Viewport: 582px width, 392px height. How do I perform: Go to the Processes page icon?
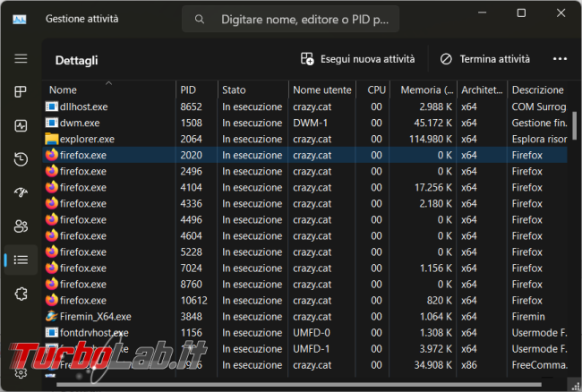[x=21, y=91]
